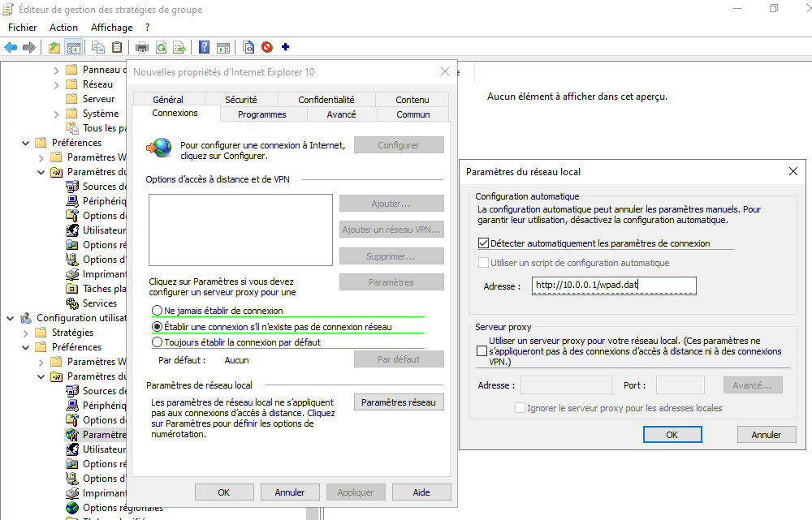Screen dimensions: 812x520
Task: Click into the 'Adresse' wpad.dat URL field
Action: point(614,286)
